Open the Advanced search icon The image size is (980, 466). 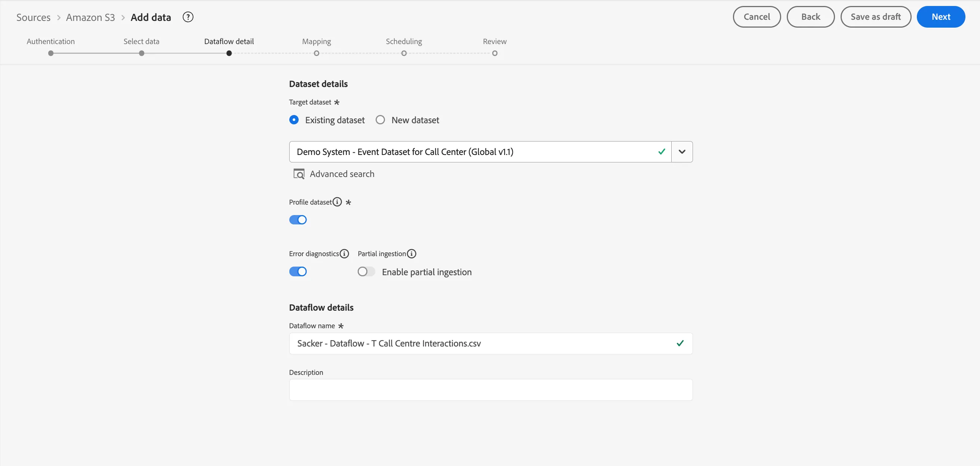point(299,174)
